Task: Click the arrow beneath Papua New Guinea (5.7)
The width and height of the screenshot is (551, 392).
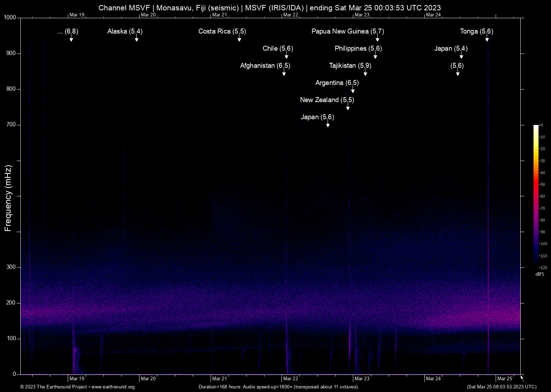Action: pyautogui.click(x=377, y=38)
